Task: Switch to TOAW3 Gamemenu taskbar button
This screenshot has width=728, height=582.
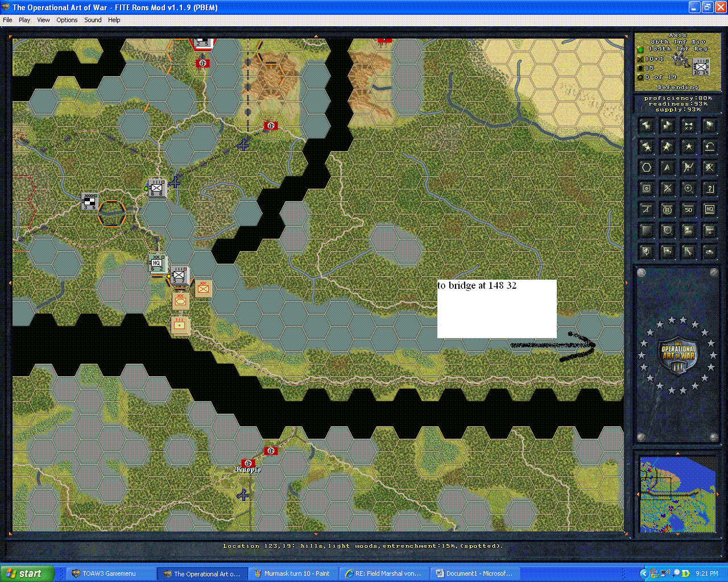Action: pyautogui.click(x=111, y=573)
